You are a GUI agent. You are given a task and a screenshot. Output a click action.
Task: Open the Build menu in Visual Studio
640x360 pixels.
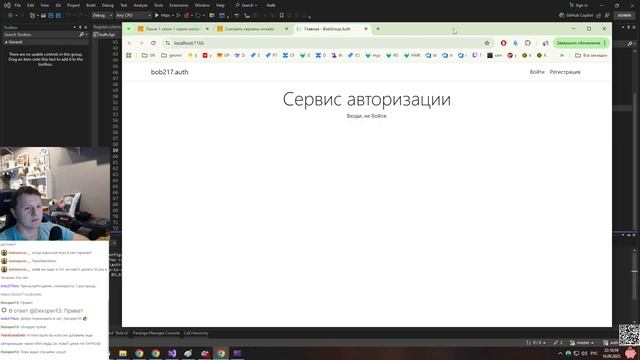pos(91,5)
